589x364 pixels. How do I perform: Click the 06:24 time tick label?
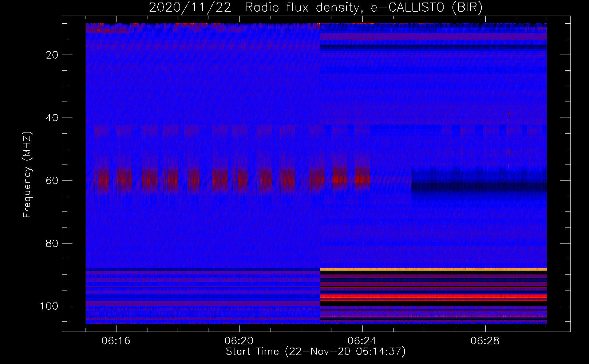[x=362, y=341]
